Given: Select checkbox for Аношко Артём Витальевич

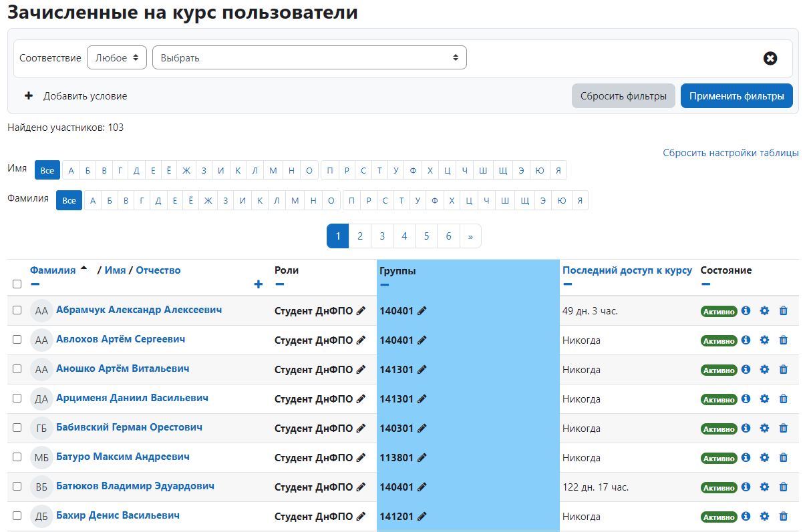Looking at the screenshot, I should [17, 369].
